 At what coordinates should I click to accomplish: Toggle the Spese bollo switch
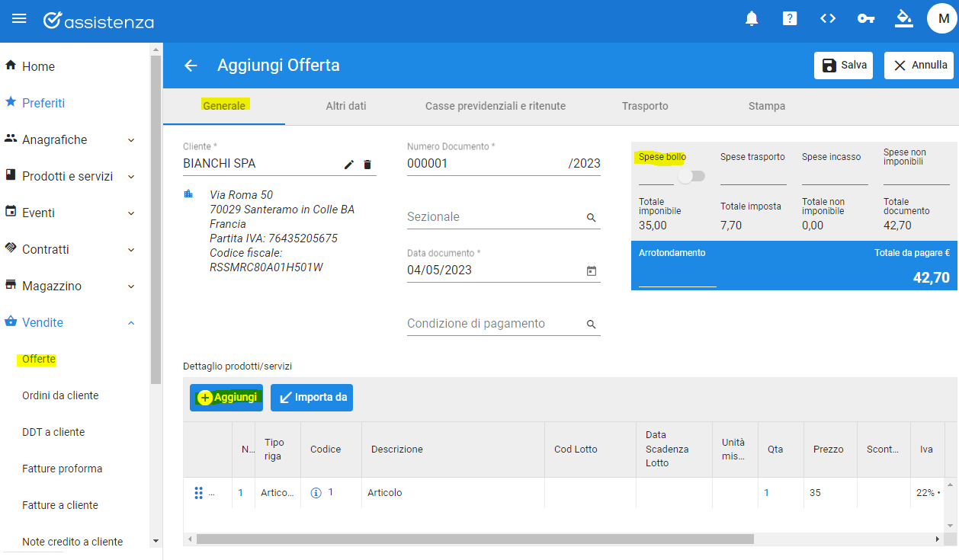tap(692, 176)
